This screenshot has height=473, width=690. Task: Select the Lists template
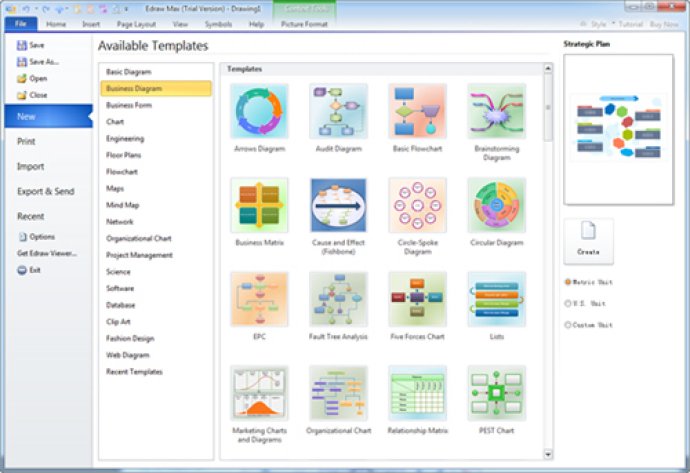tap(496, 306)
